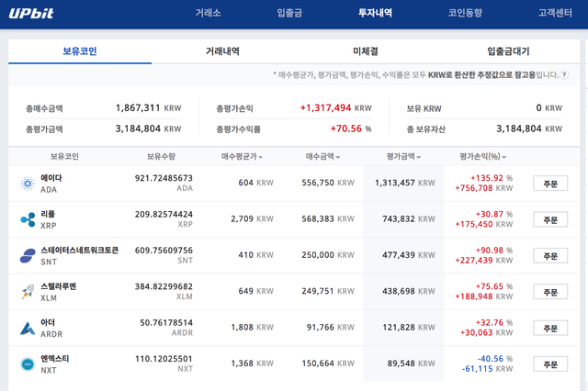Click 주문 button for NXT row

tap(550, 364)
